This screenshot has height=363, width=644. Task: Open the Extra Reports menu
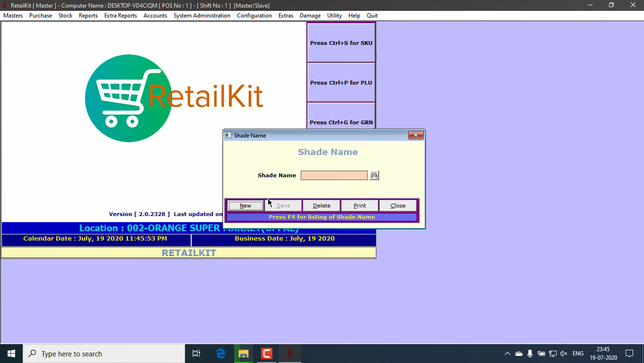tap(120, 16)
